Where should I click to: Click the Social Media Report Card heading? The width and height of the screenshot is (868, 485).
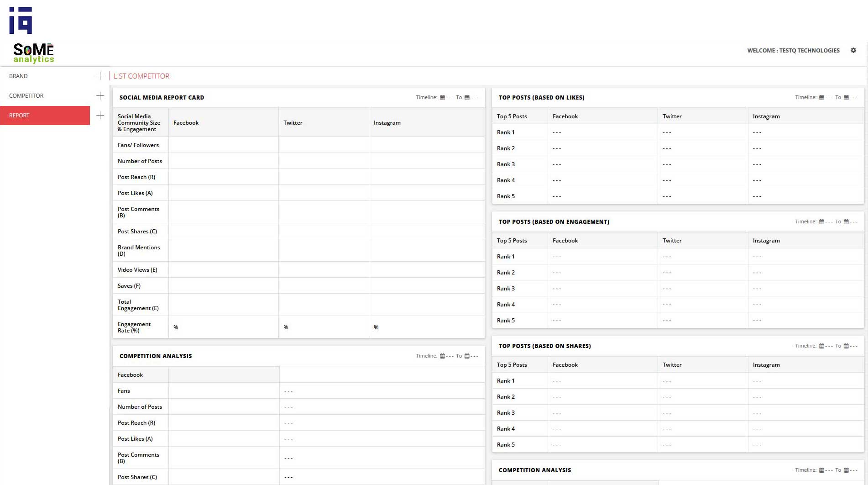[x=162, y=97]
